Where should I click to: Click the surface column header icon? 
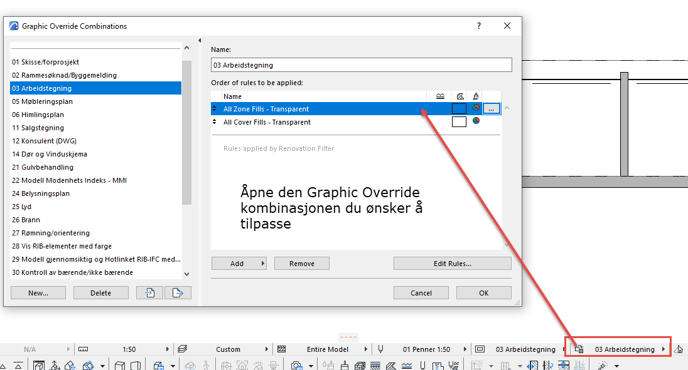(476, 96)
